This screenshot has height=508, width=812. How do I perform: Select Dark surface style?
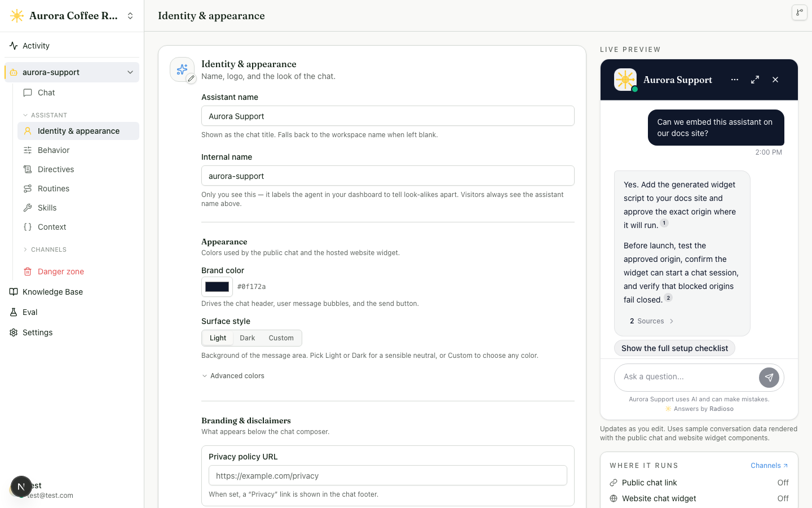pos(247,338)
